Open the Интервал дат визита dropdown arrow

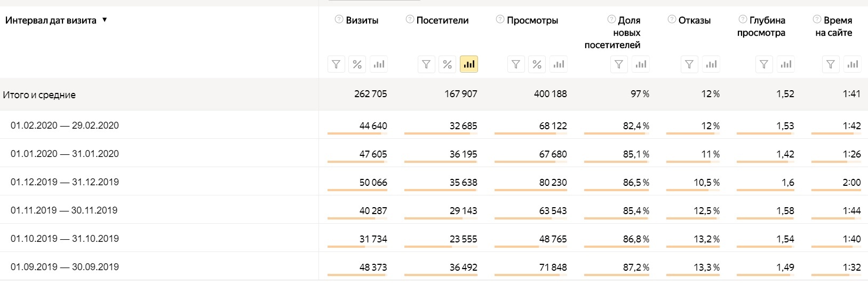point(105,20)
